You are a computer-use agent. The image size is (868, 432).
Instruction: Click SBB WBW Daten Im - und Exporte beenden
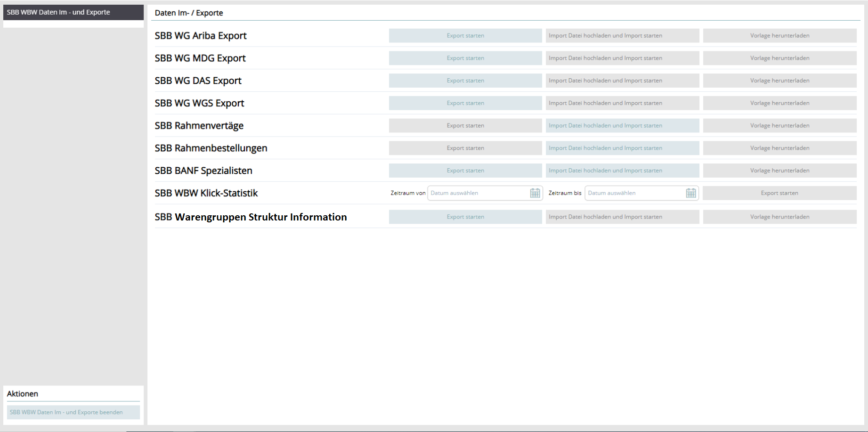73,412
